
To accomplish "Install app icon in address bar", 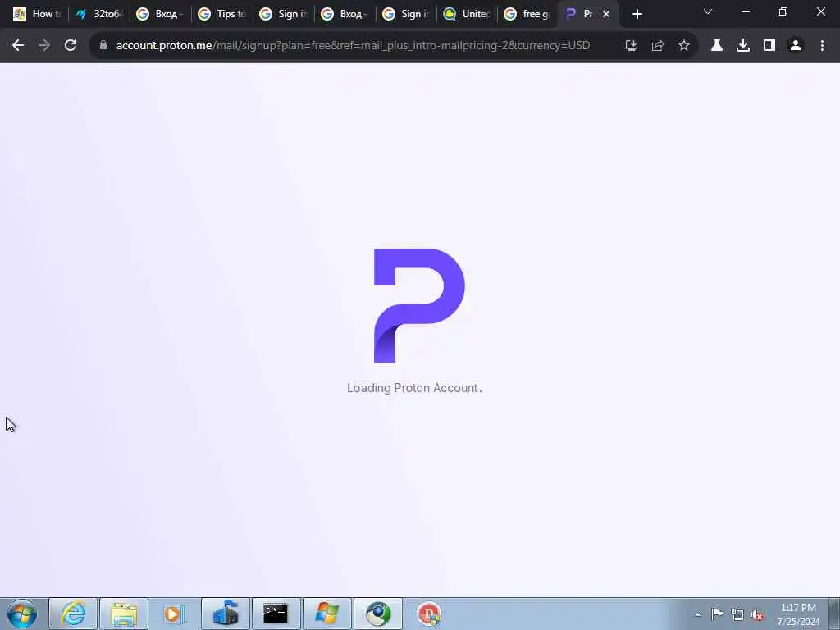I will pyautogui.click(x=631, y=46).
